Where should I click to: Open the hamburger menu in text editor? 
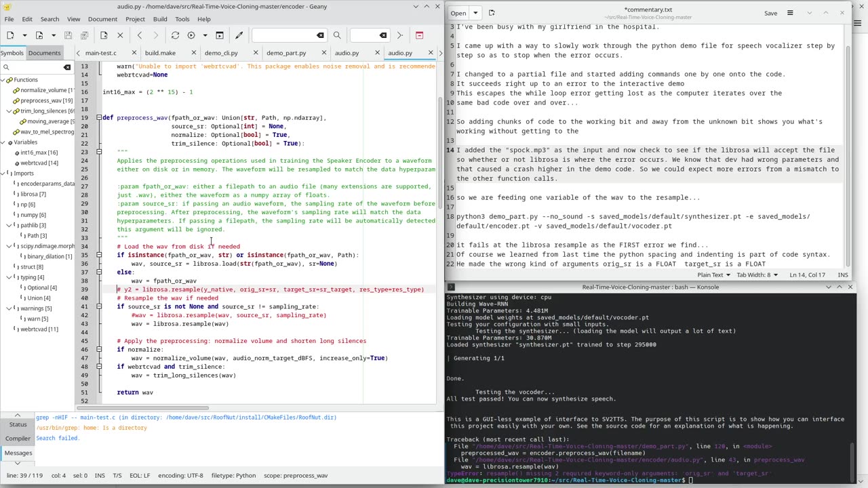point(790,13)
